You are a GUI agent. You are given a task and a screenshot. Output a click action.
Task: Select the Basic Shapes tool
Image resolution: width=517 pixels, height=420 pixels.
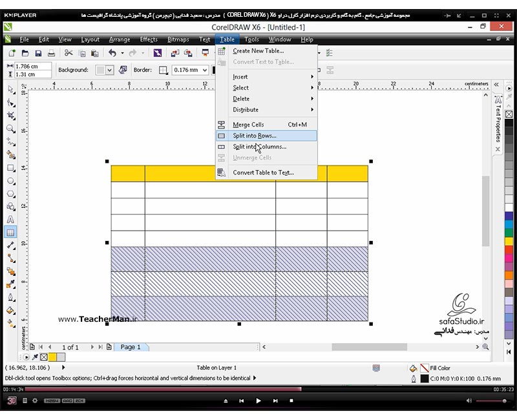click(x=11, y=207)
